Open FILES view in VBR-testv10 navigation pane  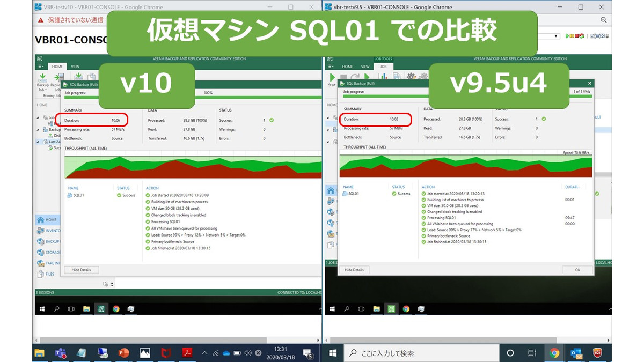(47, 274)
